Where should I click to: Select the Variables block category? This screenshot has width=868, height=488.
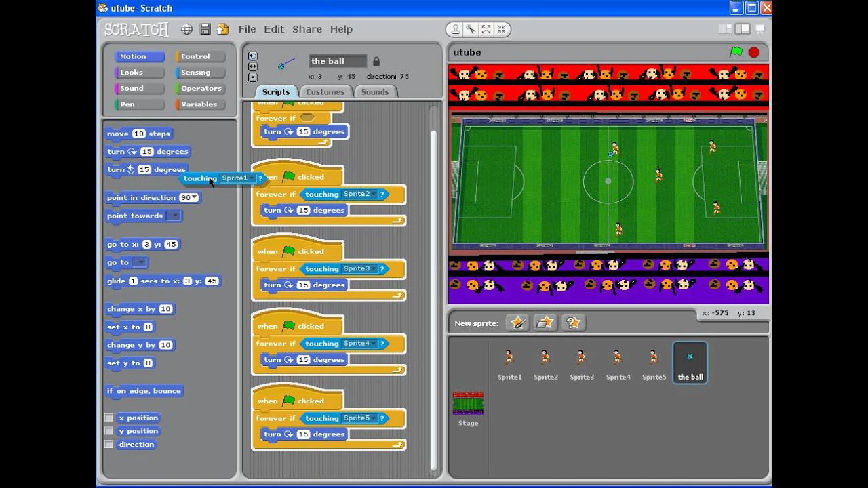(x=200, y=105)
